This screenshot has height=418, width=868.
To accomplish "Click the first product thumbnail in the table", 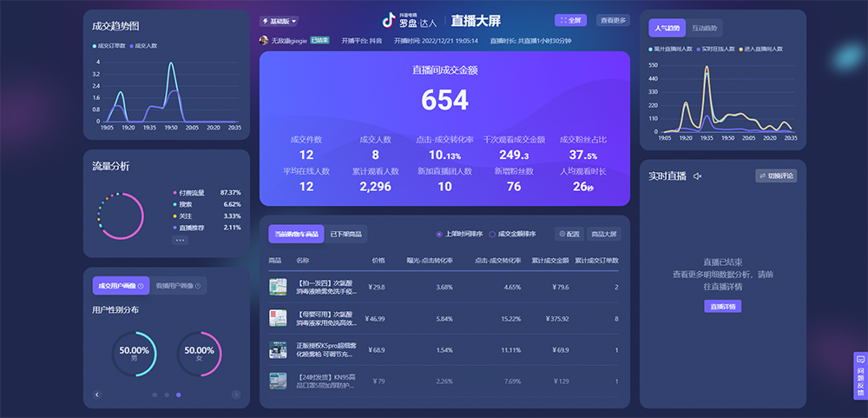I will click(278, 287).
